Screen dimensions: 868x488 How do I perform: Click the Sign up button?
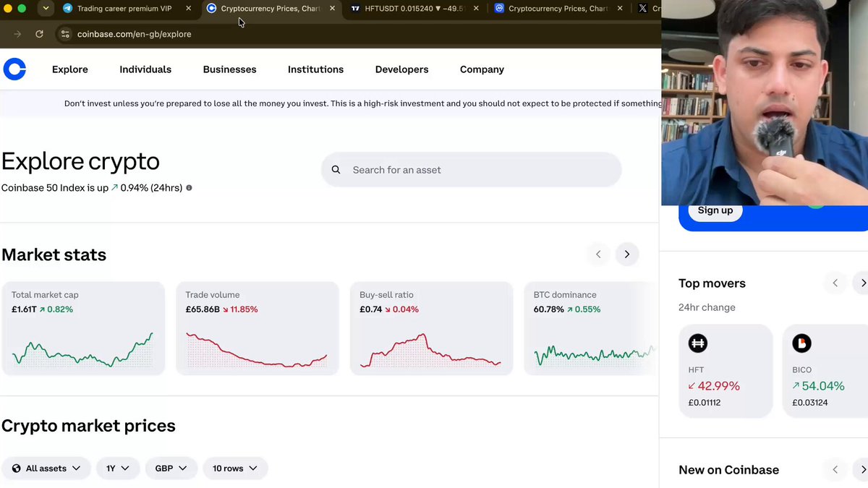click(715, 210)
